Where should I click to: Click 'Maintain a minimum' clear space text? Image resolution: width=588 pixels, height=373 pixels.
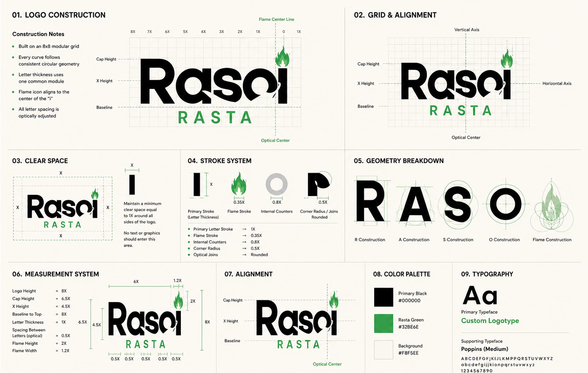pyautogui.click(x=142, y=204)
